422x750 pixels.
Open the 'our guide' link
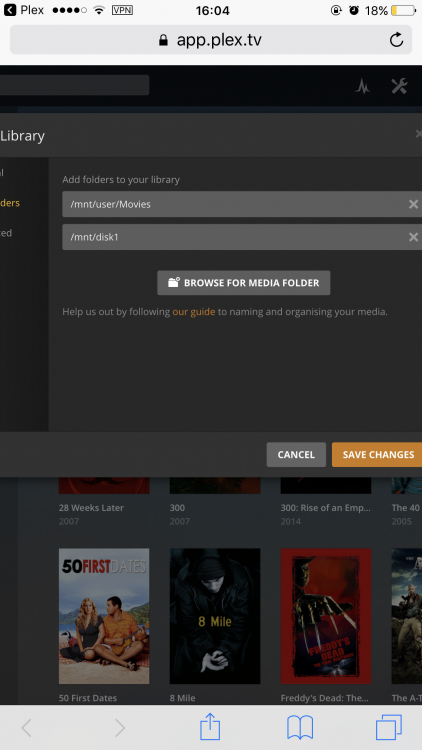click(194, 312)
